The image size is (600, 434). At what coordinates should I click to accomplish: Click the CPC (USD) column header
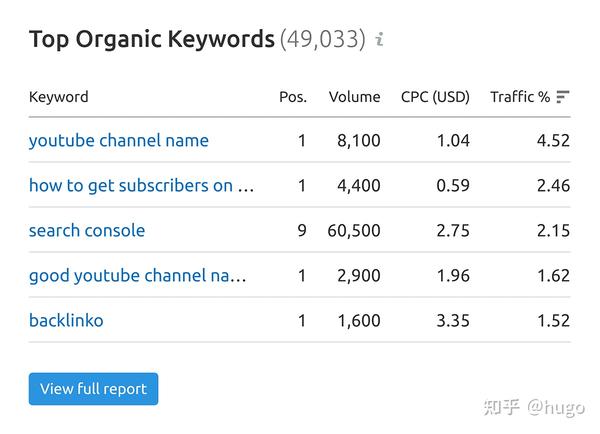click(435, 97)
